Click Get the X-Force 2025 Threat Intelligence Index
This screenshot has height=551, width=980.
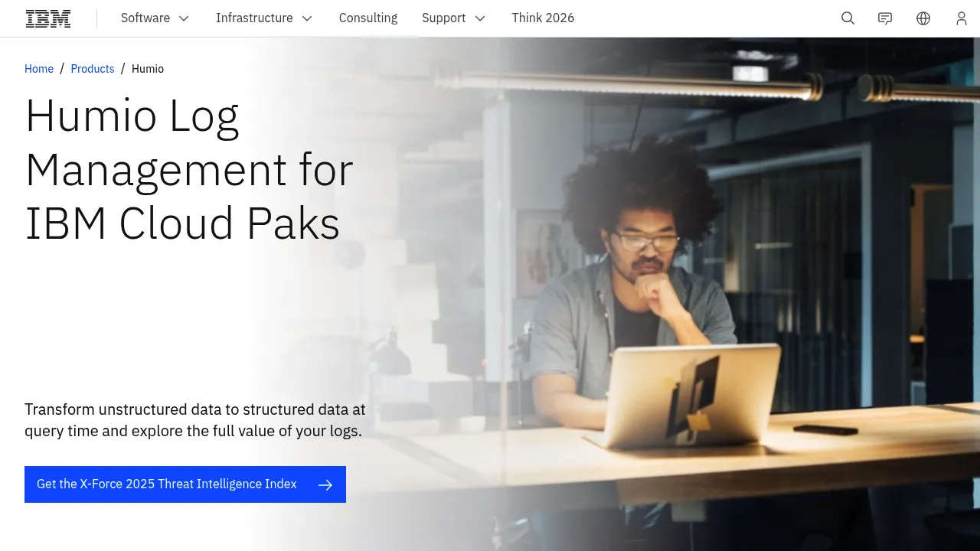(185, 484)
